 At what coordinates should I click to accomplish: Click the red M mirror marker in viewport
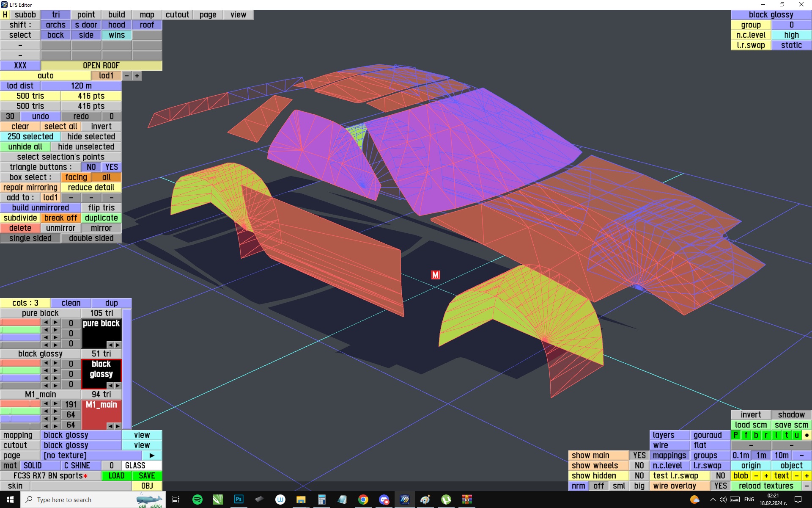coord(435,275)
